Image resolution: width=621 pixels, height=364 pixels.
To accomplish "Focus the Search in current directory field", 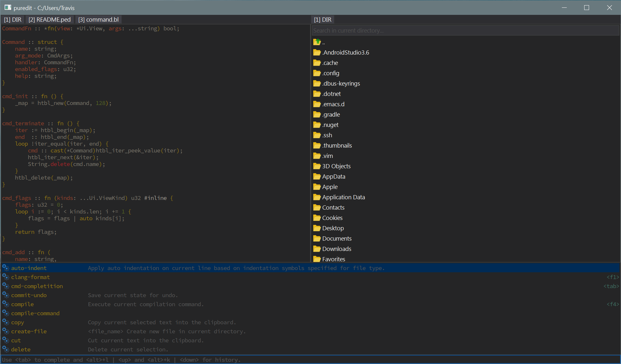I will pyautogui.click(x=465, y=30).
